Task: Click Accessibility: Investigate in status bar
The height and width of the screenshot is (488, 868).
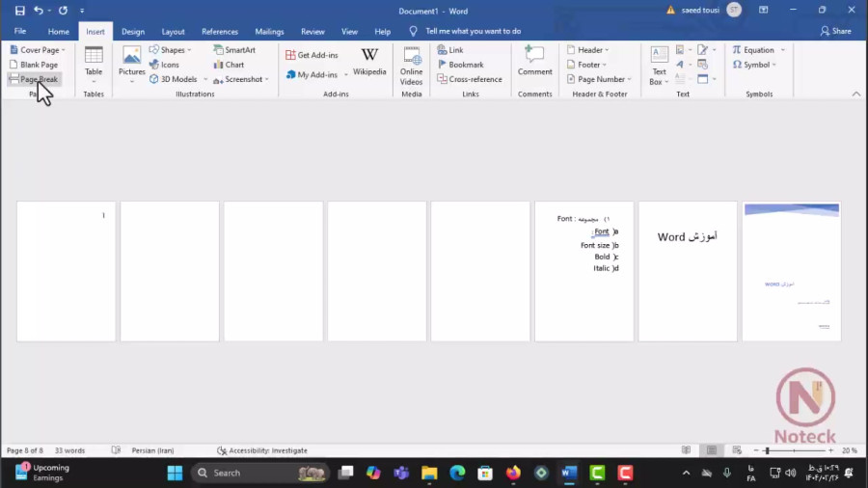Action: click(261, 450)
